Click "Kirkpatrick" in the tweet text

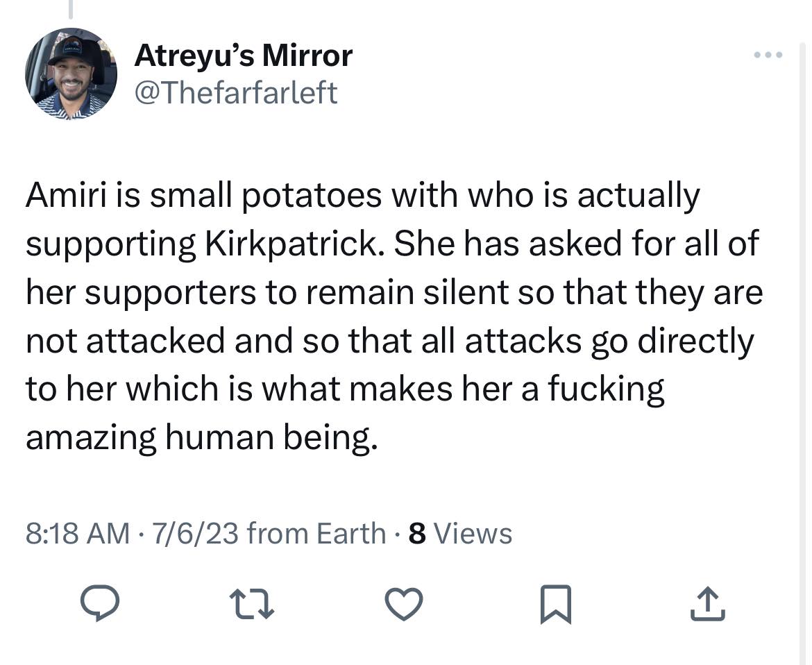[x=291, y=244]
